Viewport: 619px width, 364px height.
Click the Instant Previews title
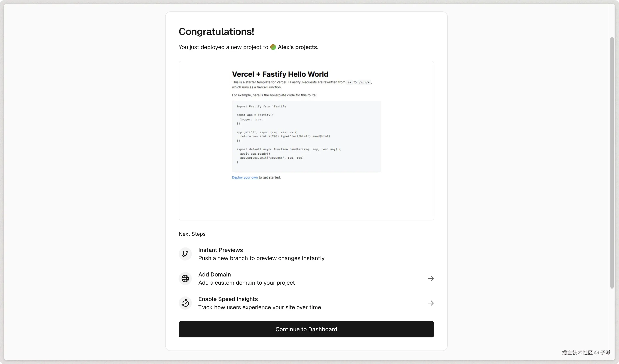point(220,250)
